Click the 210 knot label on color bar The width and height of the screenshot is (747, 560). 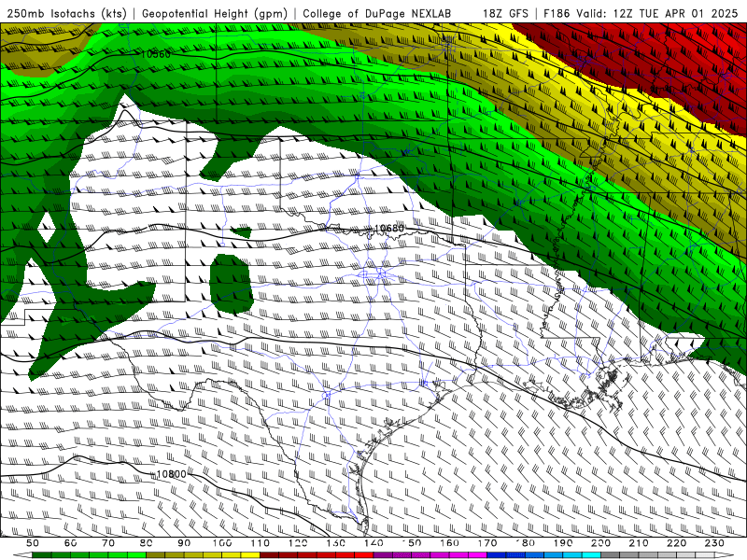(639, 543)
